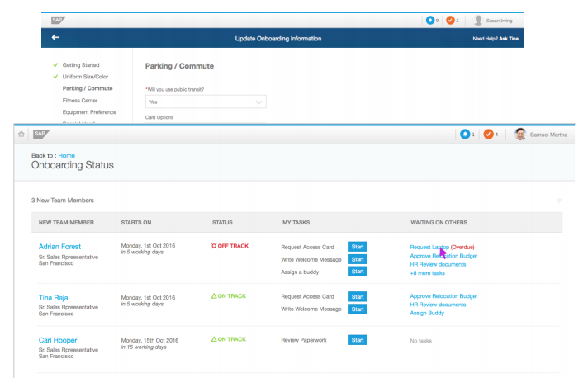Start Adrian Forest's Request Access Card task
Viewport: 588px width, 378px height.
pyautogui.click(x=357, y=246)
